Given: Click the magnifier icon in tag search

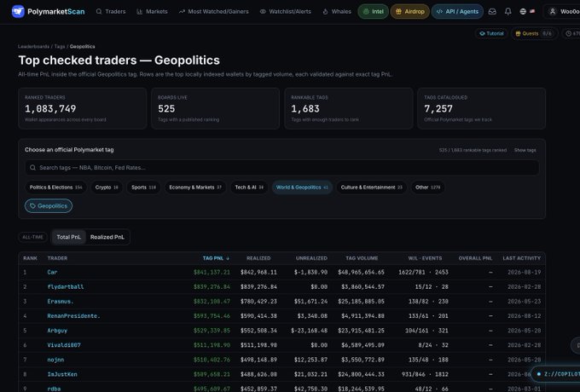Looking at the screenshot, I should pos(32,168).
